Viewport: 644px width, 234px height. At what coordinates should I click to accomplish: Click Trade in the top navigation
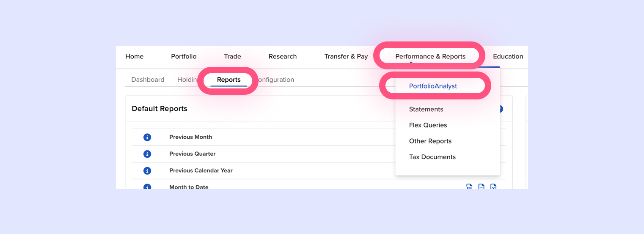pos(232,56)
